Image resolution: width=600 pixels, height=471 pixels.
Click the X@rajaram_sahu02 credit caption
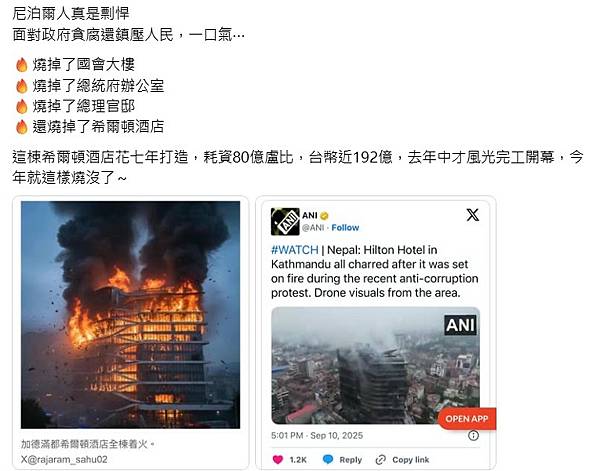64,459
